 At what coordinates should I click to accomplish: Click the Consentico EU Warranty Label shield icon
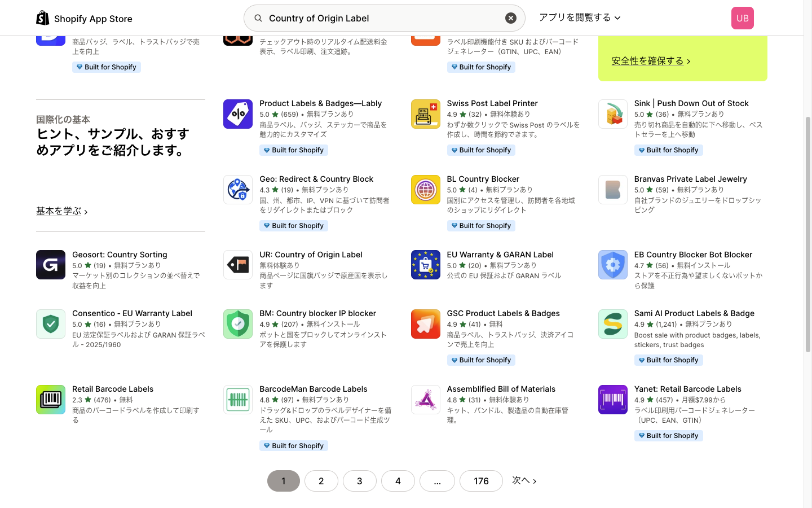[51, 324]
